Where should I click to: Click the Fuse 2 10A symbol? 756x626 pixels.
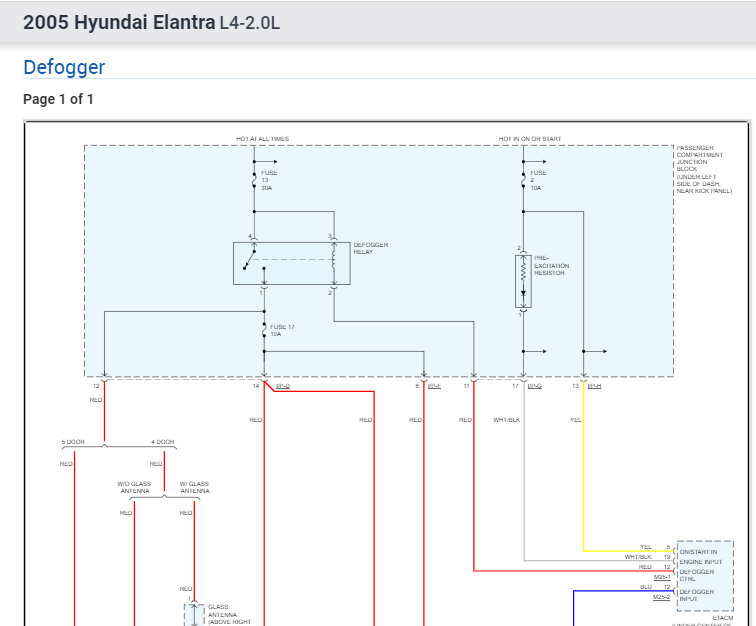(x=523, y=181)
